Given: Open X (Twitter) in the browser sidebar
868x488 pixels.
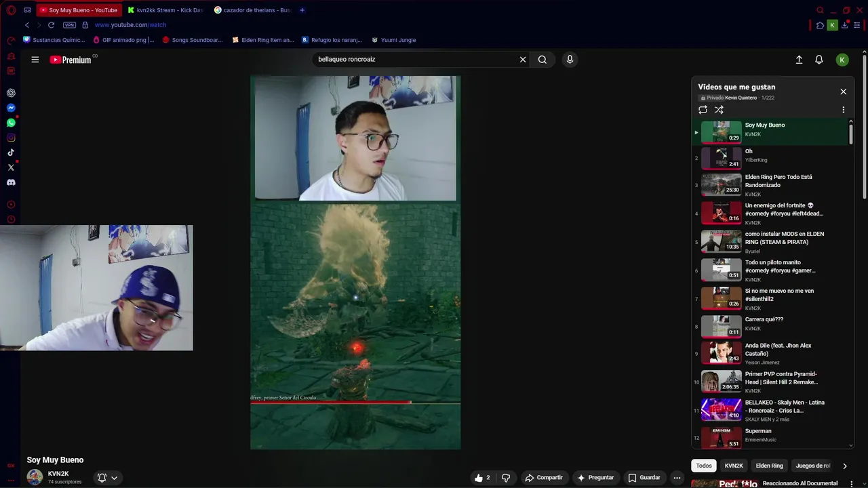Looking at the screenshot, I should coord(11,167).
